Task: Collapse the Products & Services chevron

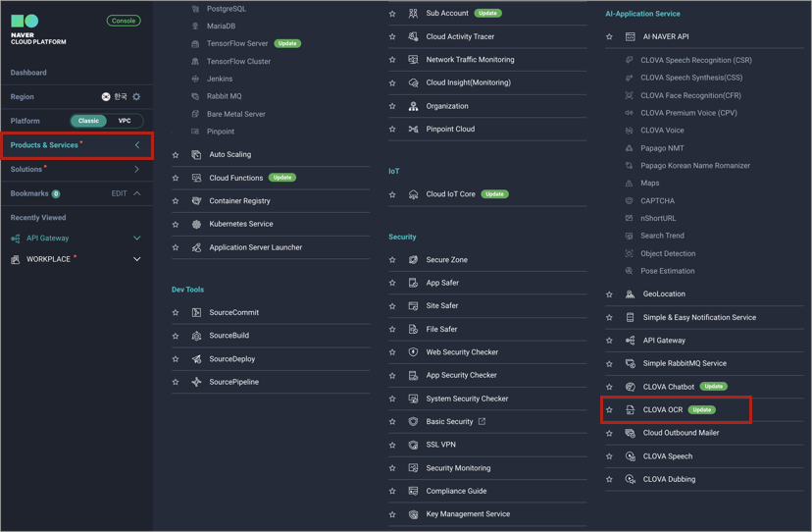Action: [137, 145]
